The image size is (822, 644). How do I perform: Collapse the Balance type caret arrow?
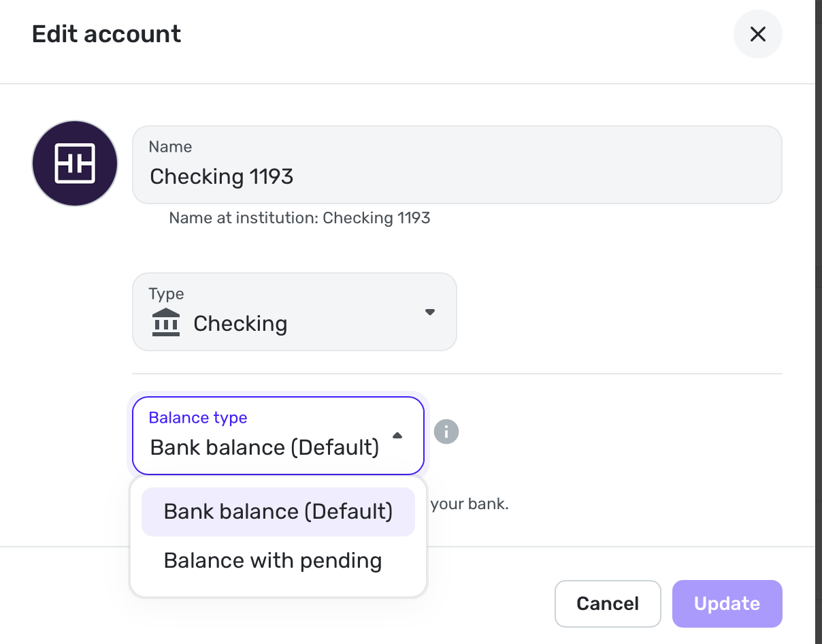[x=398, y=436]
